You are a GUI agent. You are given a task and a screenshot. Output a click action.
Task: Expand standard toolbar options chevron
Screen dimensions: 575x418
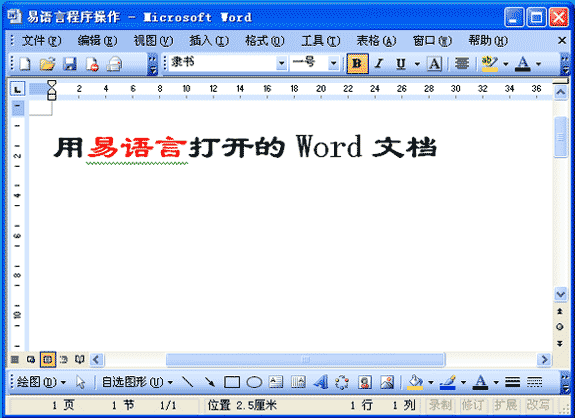pos(153,65)
